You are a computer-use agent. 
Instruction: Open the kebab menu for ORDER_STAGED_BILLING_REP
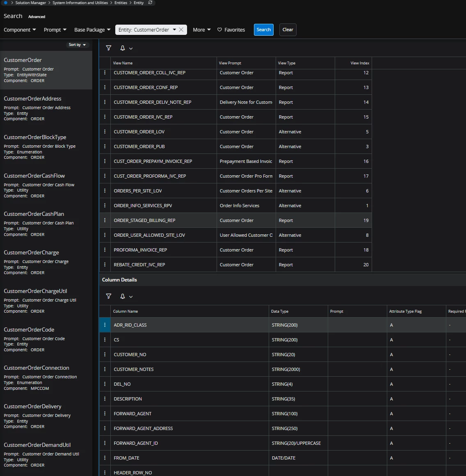(105, 220)
